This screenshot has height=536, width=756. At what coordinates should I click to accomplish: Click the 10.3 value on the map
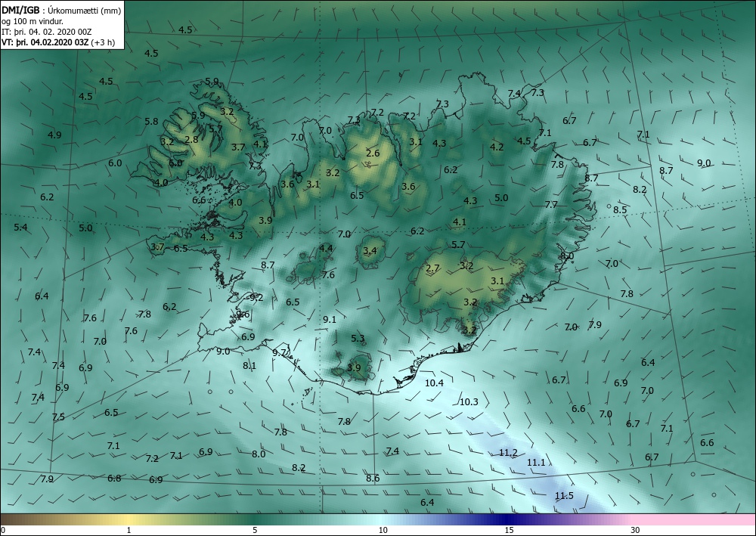click(469, 401)
